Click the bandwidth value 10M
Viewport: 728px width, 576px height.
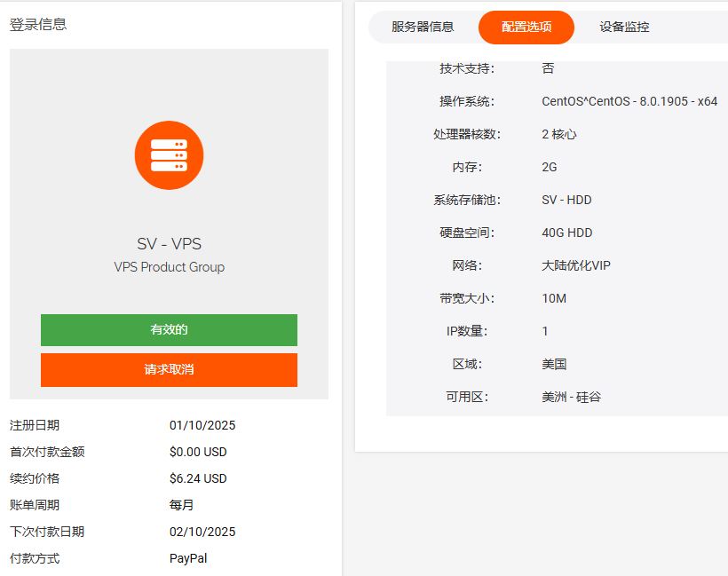coord(554,298)
